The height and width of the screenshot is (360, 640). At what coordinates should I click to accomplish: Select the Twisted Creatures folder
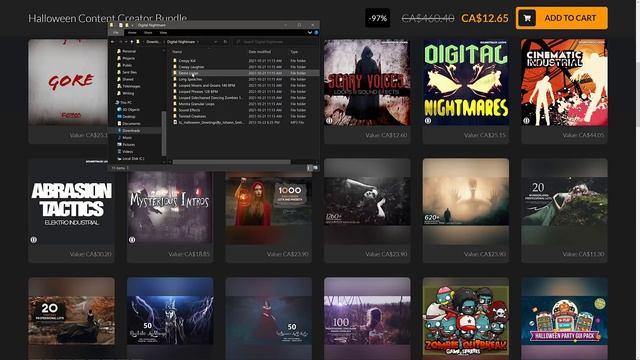(192, 116)
